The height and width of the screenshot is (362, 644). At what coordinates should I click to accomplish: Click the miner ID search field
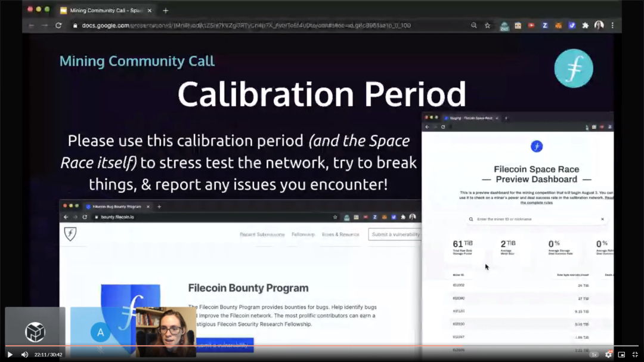pos(536,219)
